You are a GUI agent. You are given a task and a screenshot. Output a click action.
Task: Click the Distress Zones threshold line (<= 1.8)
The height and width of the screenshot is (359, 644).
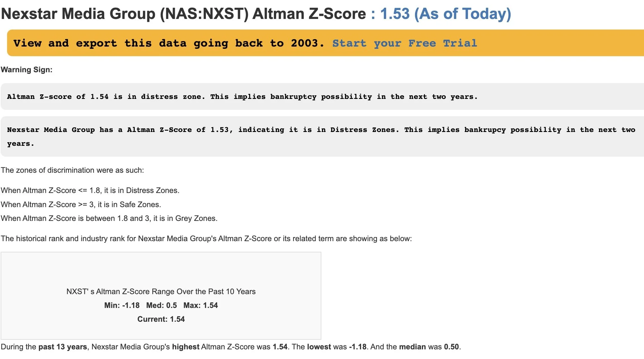(90, 190)
